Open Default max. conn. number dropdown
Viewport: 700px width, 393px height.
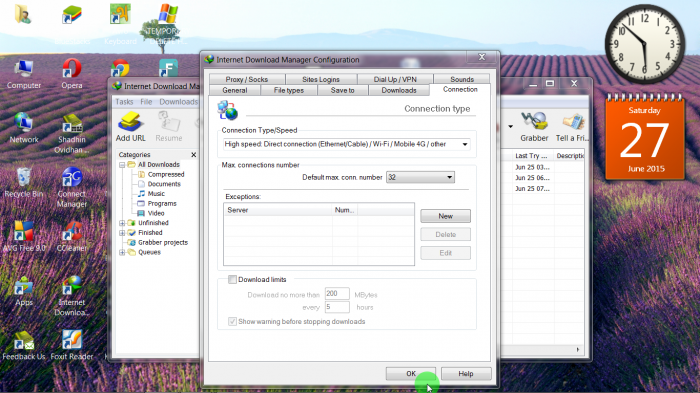(x=420, y=177)
